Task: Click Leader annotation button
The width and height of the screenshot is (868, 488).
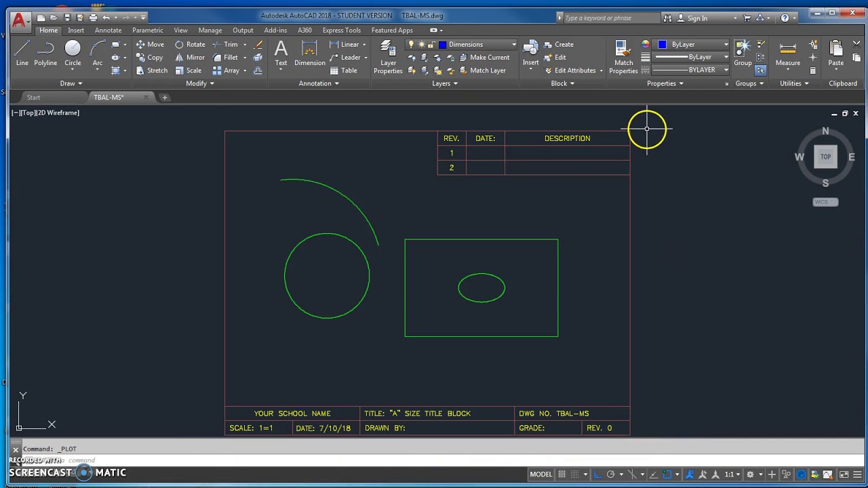Action: tap(347, 58)
